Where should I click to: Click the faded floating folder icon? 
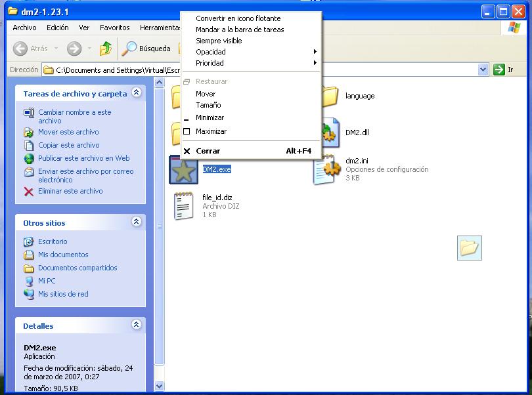pos(470,248)
